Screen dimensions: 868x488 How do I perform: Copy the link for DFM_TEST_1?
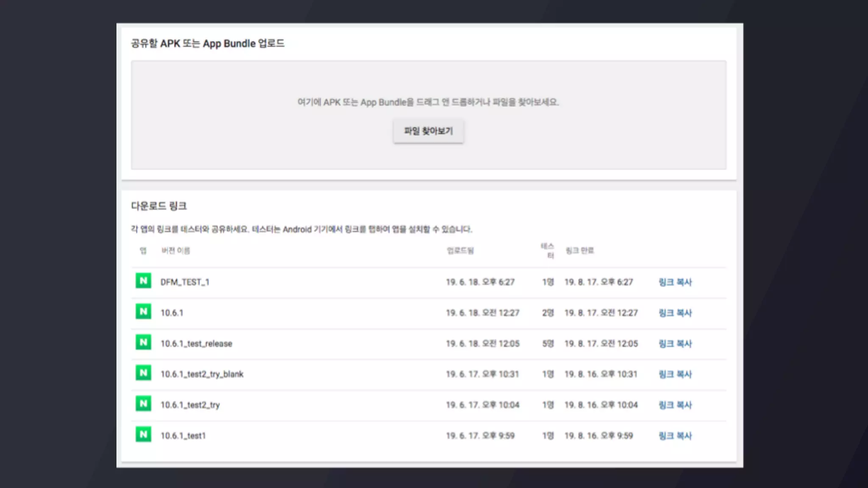[675, 282]
